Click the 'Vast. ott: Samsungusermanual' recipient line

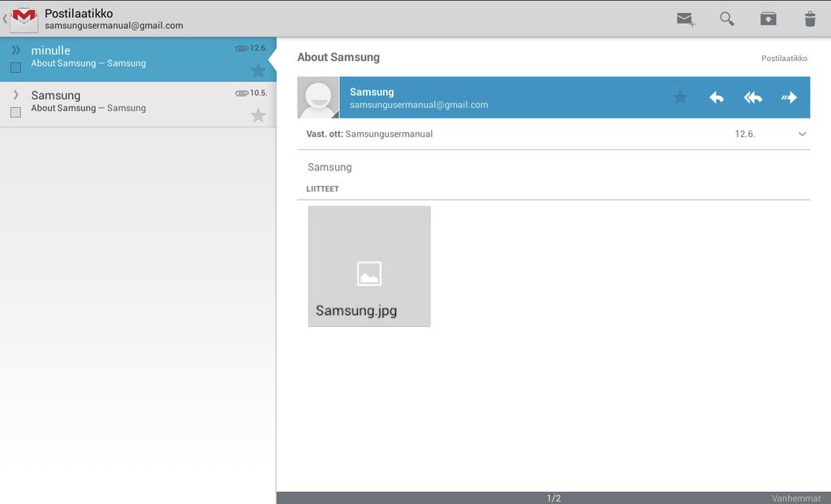(x=369, y=134)
